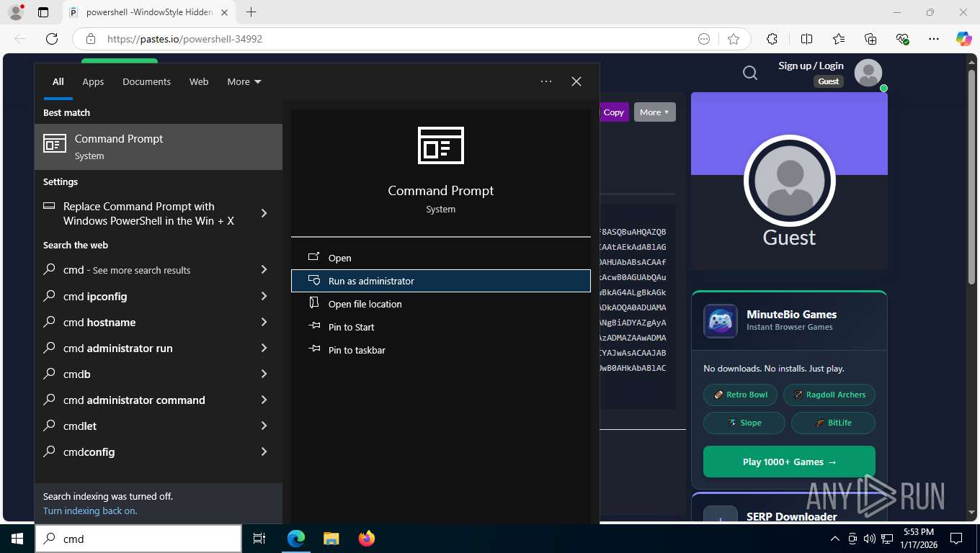Run Command Prompt as administrator
980x553 pixels.
point(441,281)
